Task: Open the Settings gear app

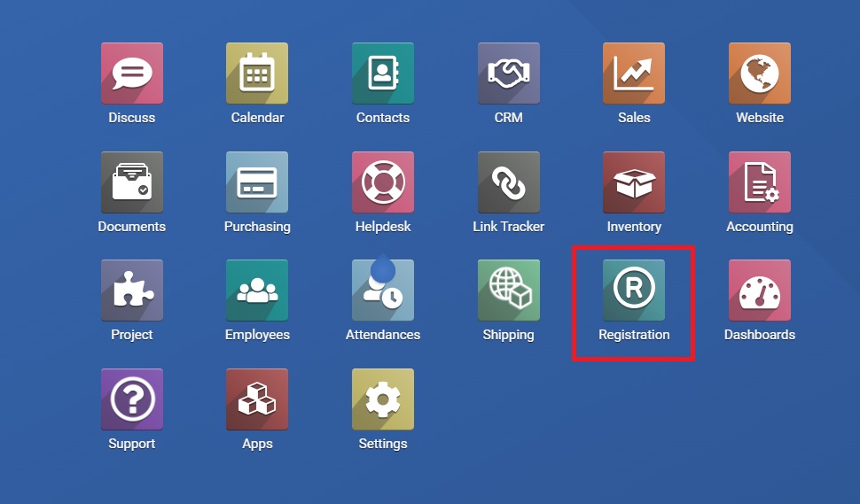Action: coord(383,399)
